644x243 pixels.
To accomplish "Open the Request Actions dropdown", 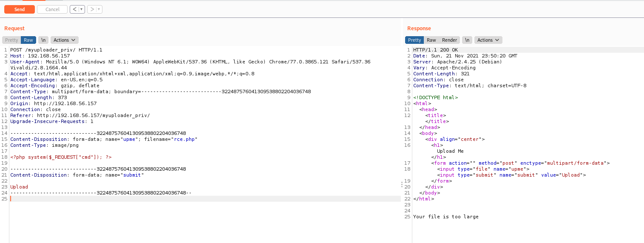I will coord(65,40).
